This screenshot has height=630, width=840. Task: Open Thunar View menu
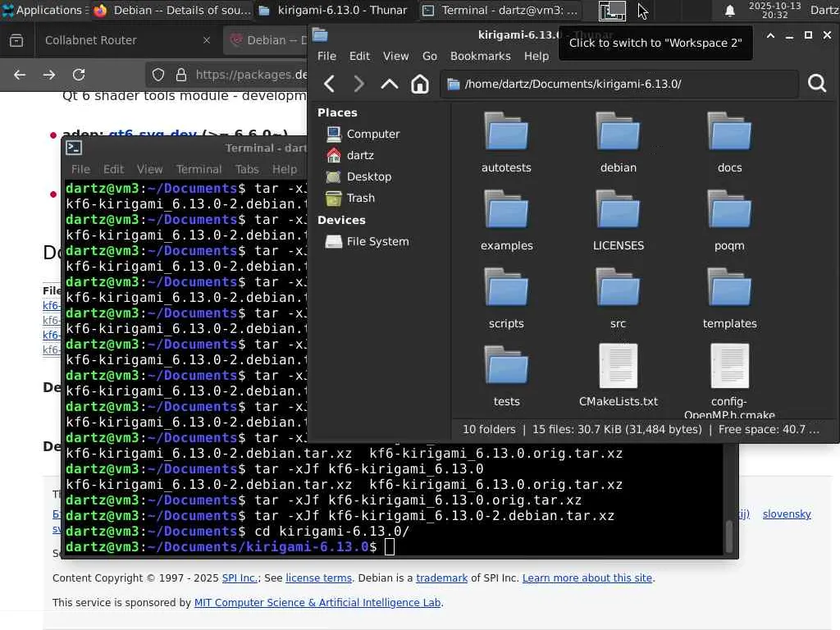pos(396,57)
